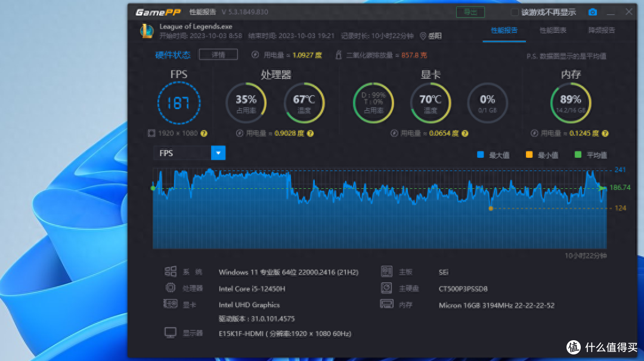Click the monitor display icon in specs list
Image resolution: width=644 pixels, height=361 pixels.
(x=171, y=332)
